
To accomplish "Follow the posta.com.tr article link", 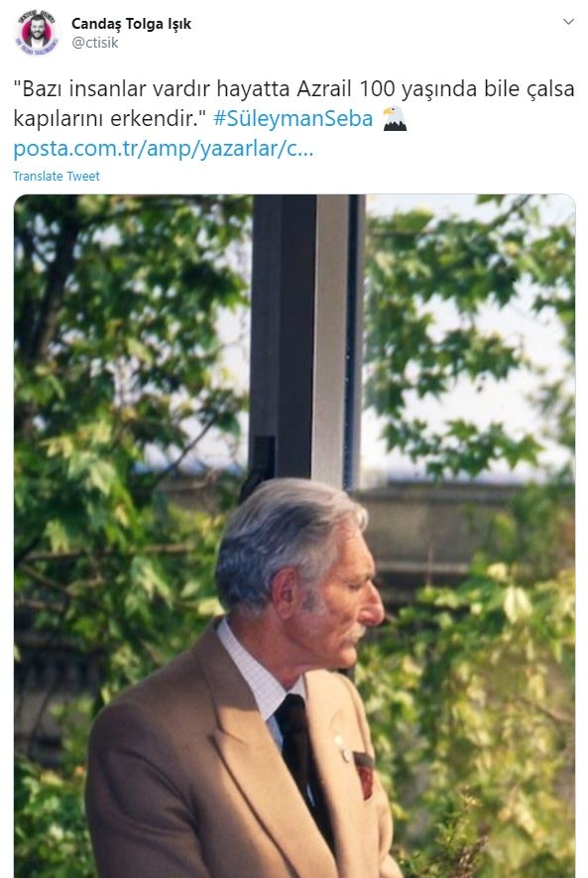I will pyautogui.click(x=164, y=149).
